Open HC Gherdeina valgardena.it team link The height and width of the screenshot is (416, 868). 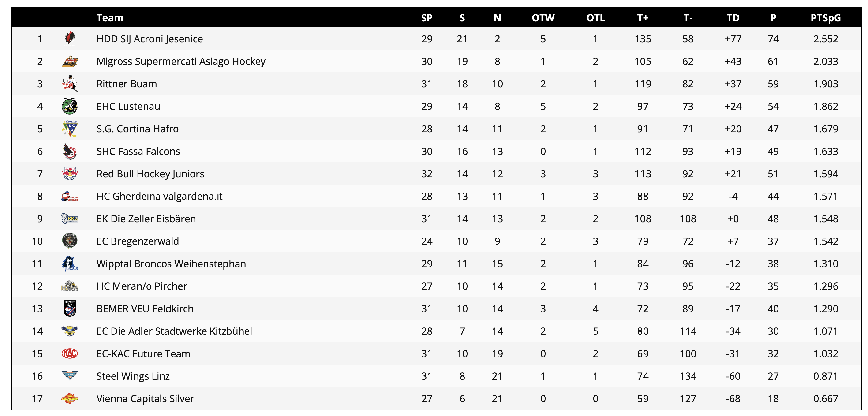(159, 196)
